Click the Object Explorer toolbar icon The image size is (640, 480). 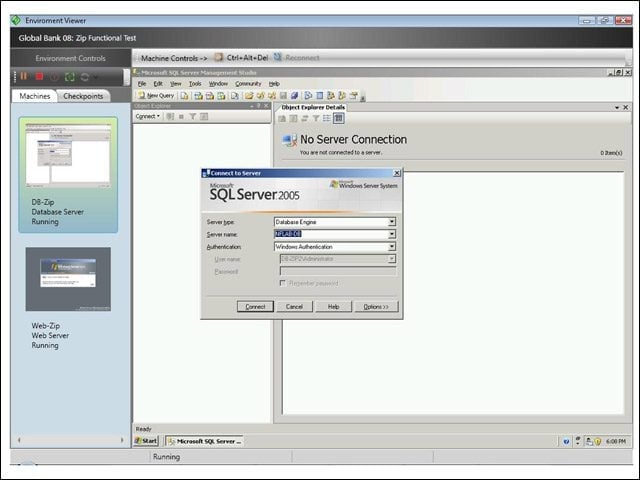click(x=331, y=96)
